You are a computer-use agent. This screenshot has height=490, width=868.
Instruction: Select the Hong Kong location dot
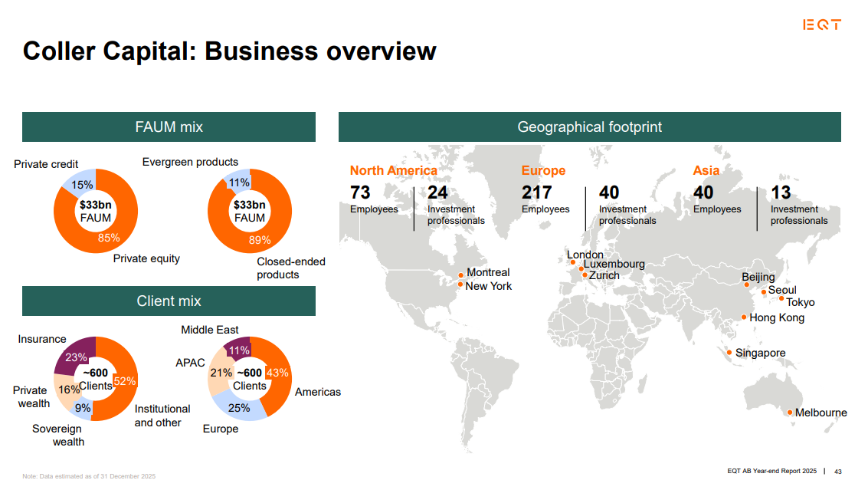point(743,317)
